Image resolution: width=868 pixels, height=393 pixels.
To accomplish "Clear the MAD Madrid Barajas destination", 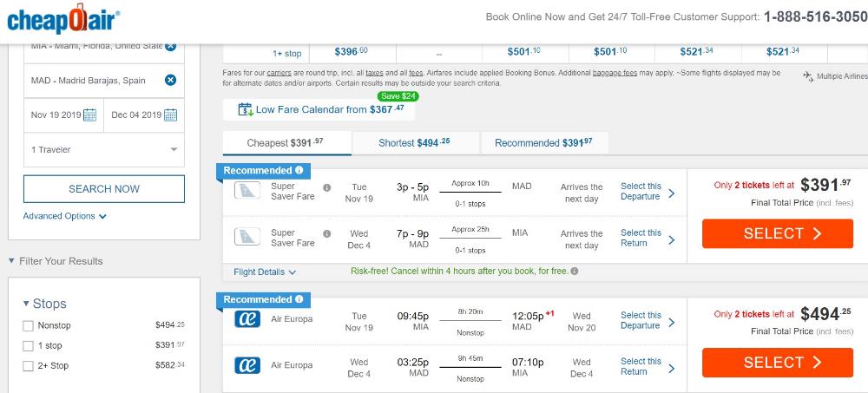I will point(170,81).
